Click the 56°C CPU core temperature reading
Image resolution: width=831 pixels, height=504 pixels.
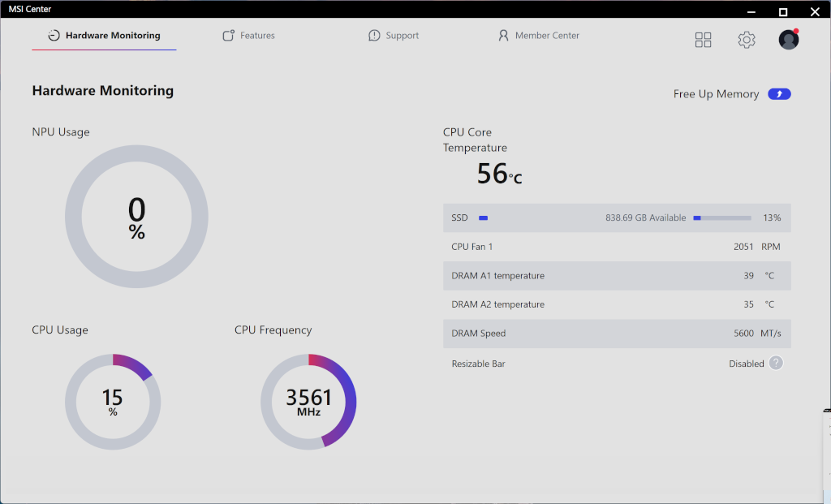[498, 174]
